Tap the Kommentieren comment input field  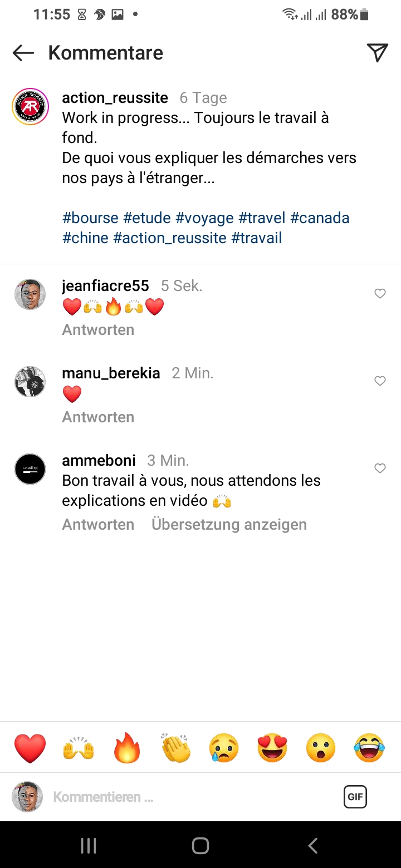pos(167,797)
